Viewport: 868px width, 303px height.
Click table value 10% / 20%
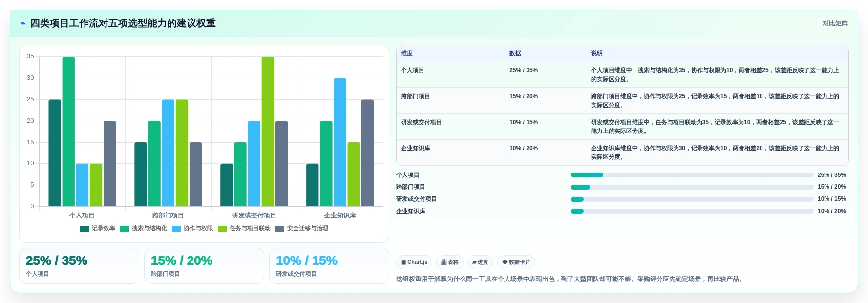coord(524,148)
